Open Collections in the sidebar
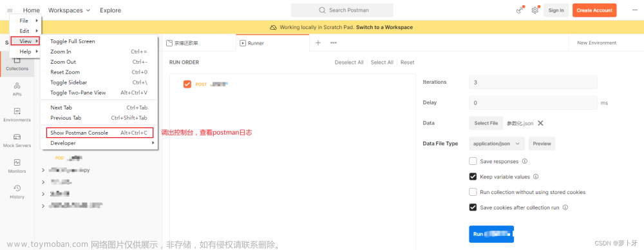Image resolution: width=644 pixels, height=250 pixels. [x=17, y=64]
